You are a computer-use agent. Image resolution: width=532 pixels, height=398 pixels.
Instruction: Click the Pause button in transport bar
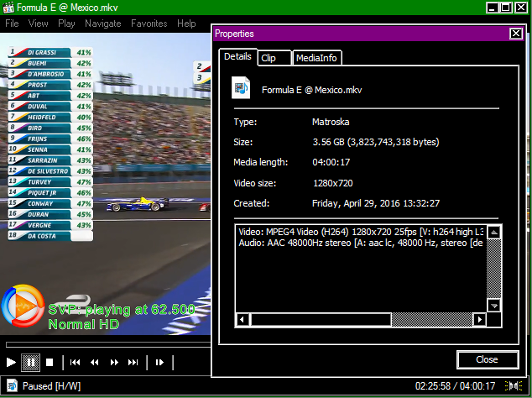[30, 362]
